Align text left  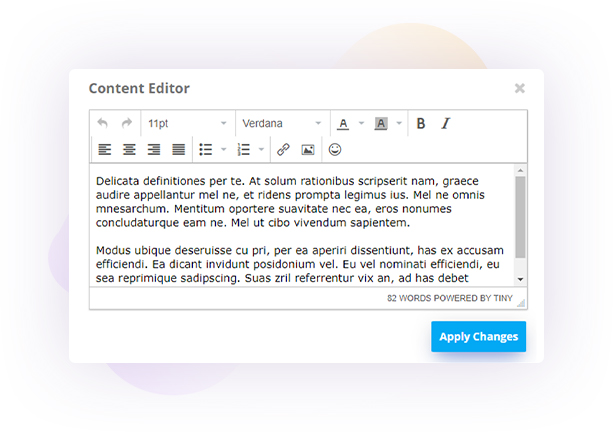[x=104, y=149]
